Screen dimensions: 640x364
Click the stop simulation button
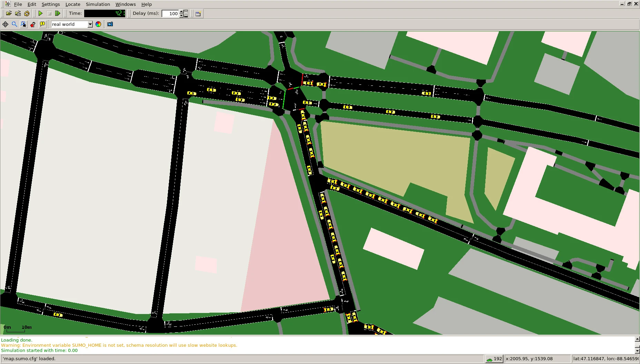[x=49, y=13]
